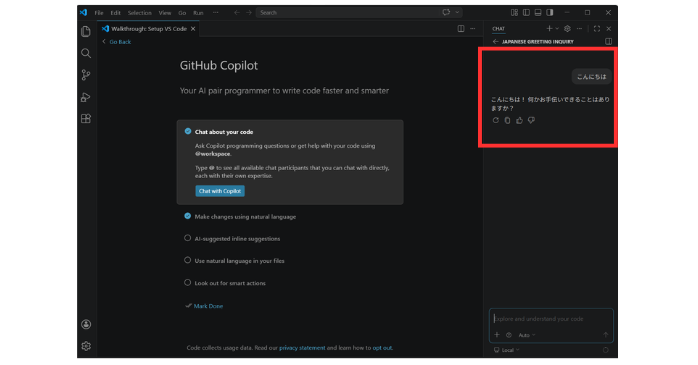Screen dimensions: 698x365
Task: Open the Accounts menu icon
Action: point(86,324)
